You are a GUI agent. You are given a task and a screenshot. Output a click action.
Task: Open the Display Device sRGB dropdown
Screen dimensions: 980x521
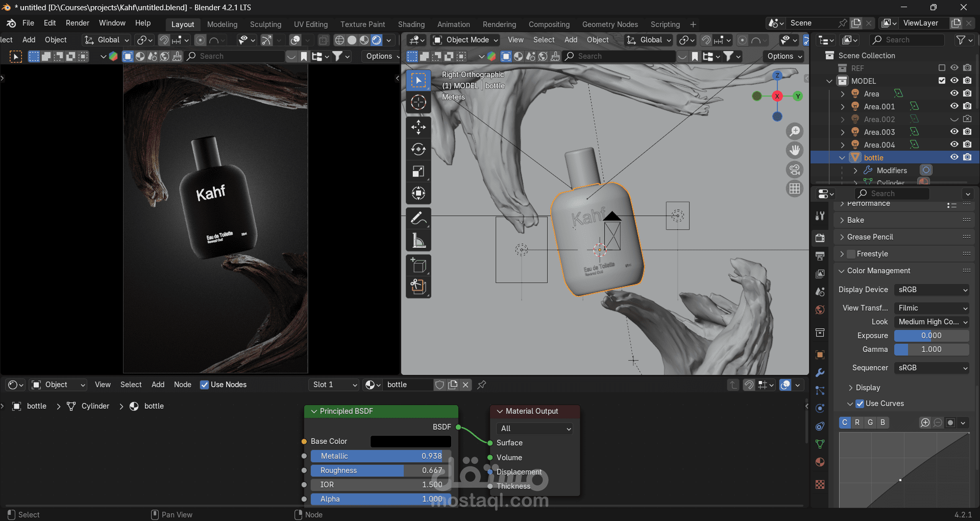coord(932,290)
